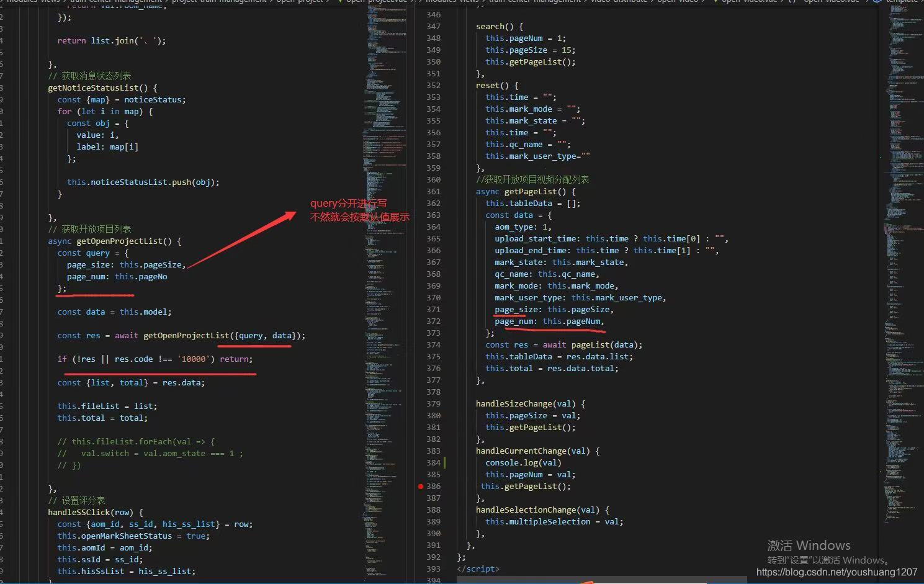Click "return list.join('、');" in left editor
This screenshot has width=924, height=584.
(112, 41)
